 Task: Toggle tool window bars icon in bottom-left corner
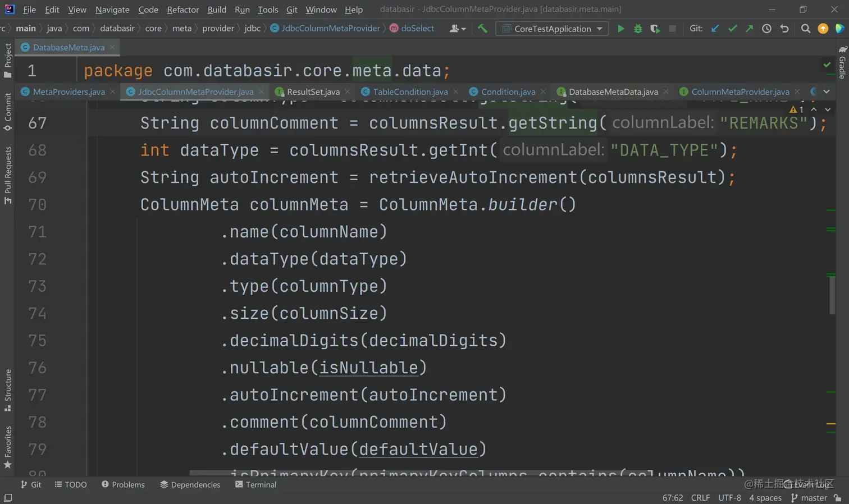(8, 498)
